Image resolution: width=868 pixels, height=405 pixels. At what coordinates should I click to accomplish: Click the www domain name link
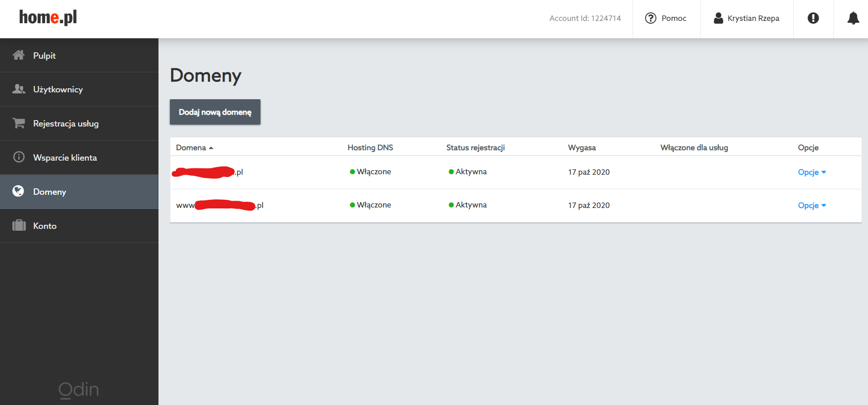(x=220, y=205)
